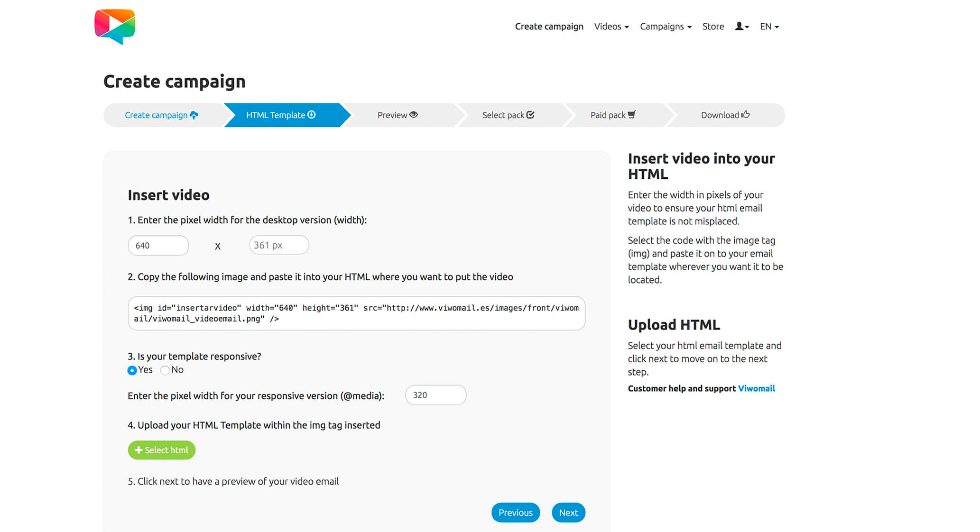This screenshot has width=980, height=532.
Task: Click the thumbs-up icon on Download step
Action: [x=746, y=115]
